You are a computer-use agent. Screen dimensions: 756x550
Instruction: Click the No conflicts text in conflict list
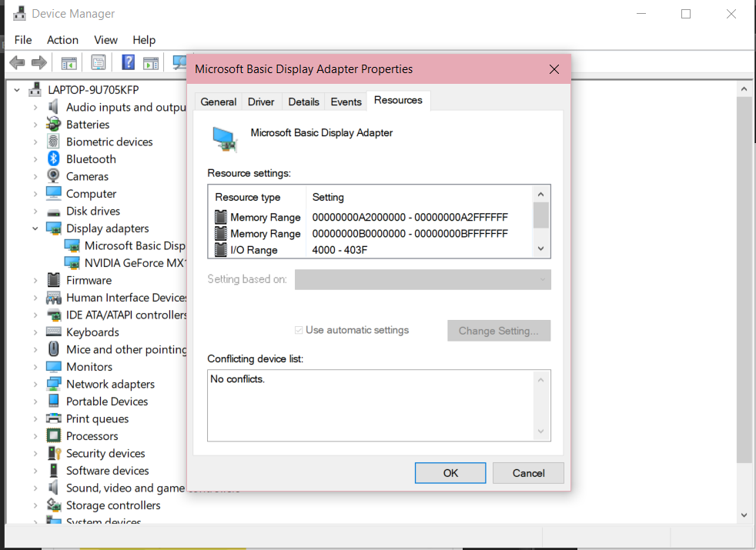237,379
